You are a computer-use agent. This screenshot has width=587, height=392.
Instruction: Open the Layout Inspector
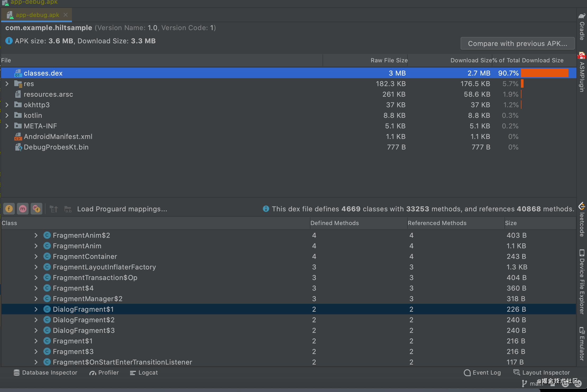tap(542, 372)
